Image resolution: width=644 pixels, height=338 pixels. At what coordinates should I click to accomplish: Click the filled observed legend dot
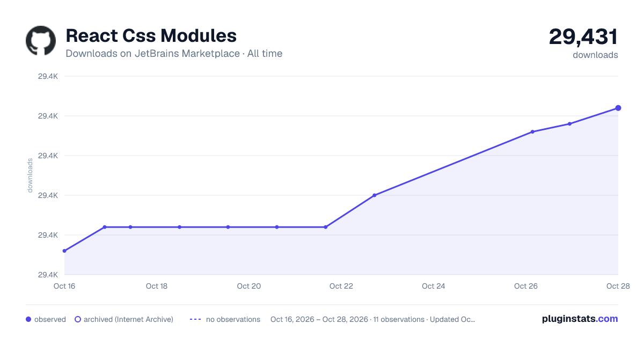coord(28,319)
